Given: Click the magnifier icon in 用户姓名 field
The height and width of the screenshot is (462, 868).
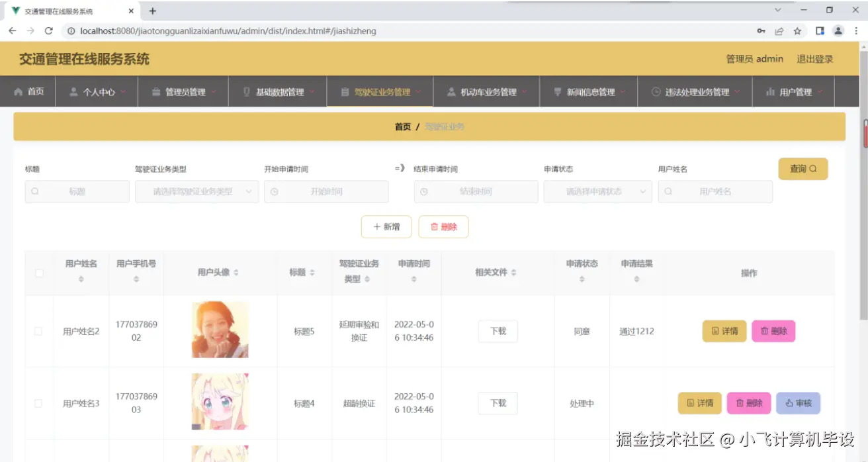Looking at the screenshot, I should pyautogui.click(x=668, y=191).
